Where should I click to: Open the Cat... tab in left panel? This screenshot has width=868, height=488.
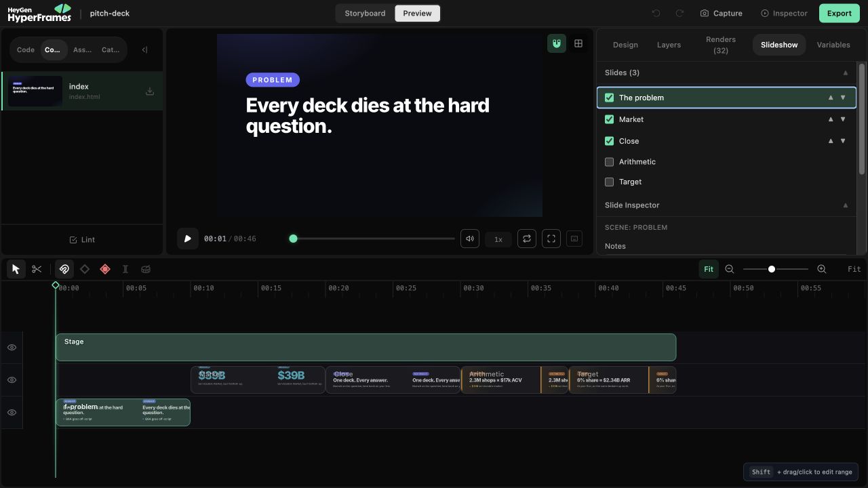(111, 49)
